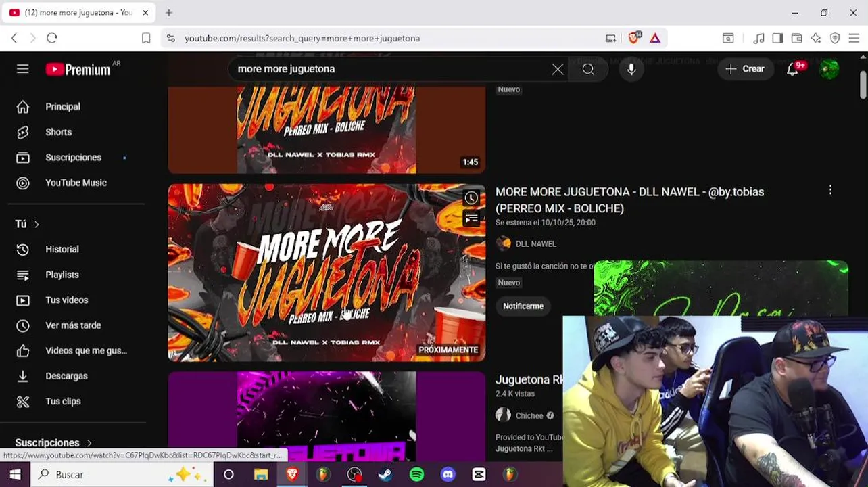Go back with the browser back arrow
Screen dimensions: 868x487
[x=14, y=39]
